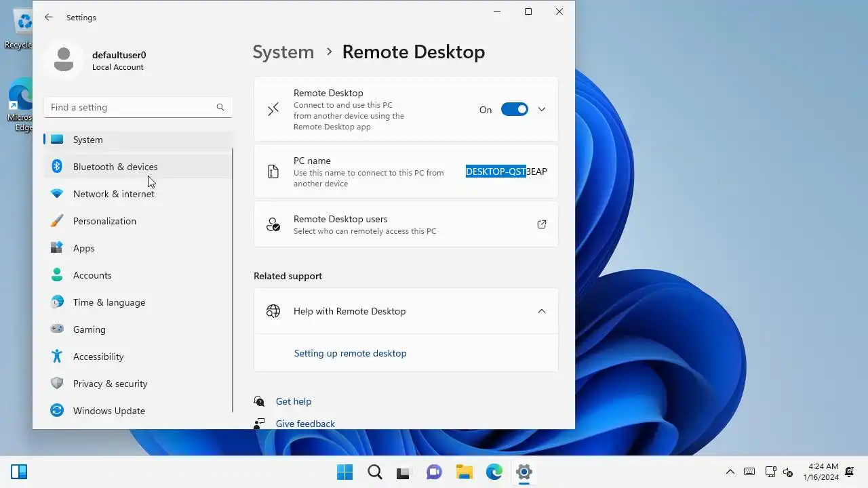The height and width of the screenshot is (488, 868).
Task: Click the network tray icon
Action: click(x=771, y=472)
